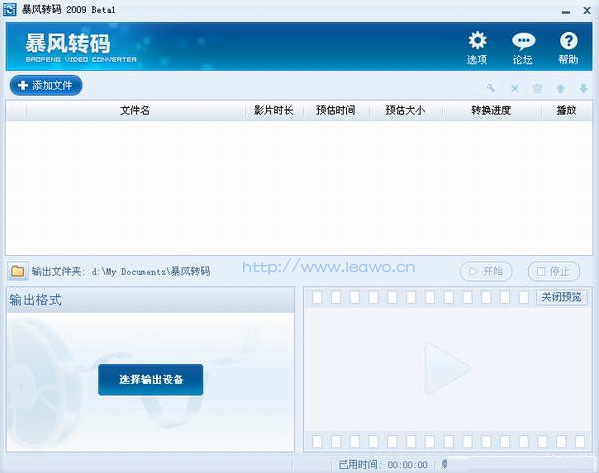Click the wrench edit-settings toolbar icon
This screenshot has width=599, height=473.
click(x=491, y=88)
